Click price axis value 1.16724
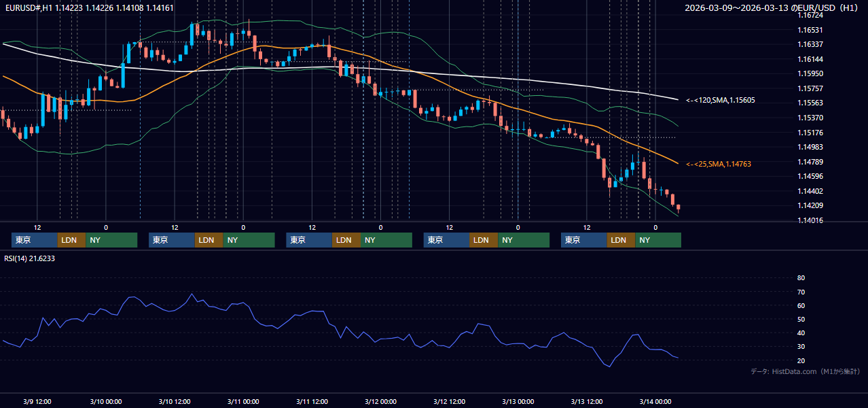Screen dimensions: 868x408 click(810, 15)
